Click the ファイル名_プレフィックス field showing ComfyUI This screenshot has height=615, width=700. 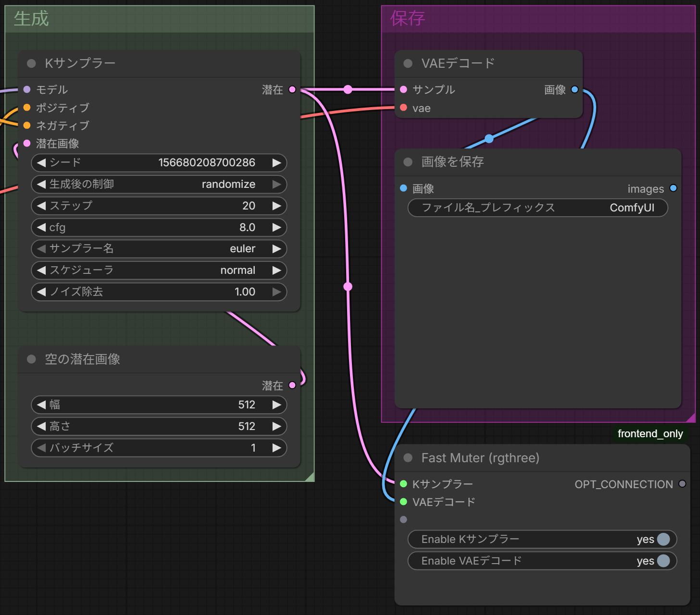tap(538, 208)
